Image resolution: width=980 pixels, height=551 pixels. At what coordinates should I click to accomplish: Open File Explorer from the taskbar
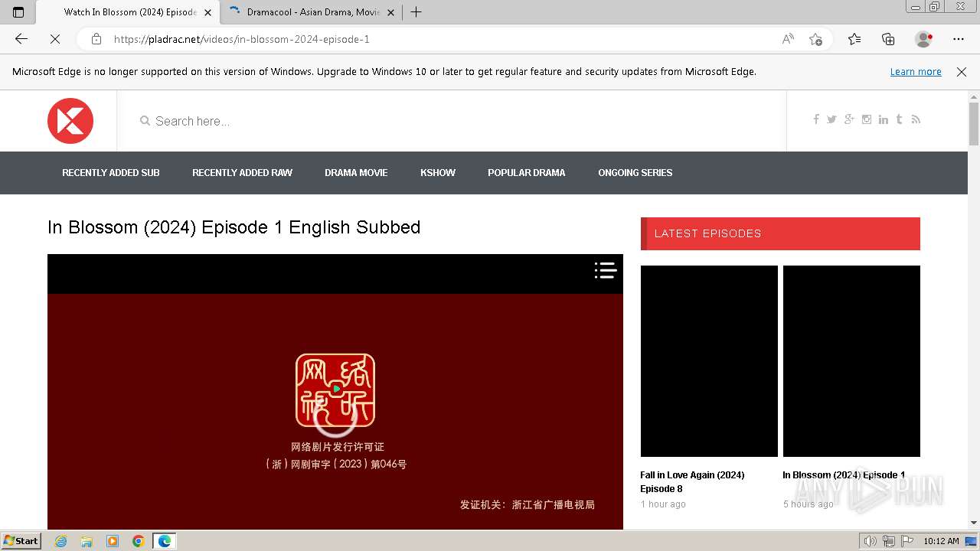tap(87, 541)
